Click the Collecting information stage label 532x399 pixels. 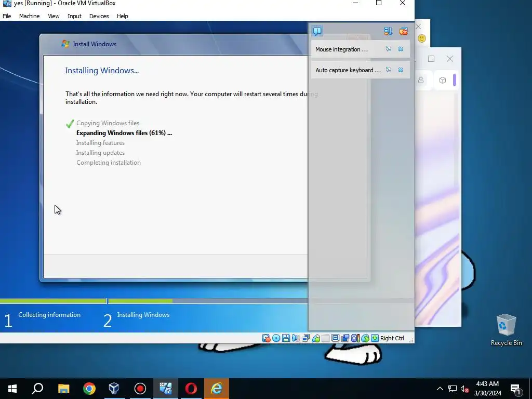pos(49,315)
